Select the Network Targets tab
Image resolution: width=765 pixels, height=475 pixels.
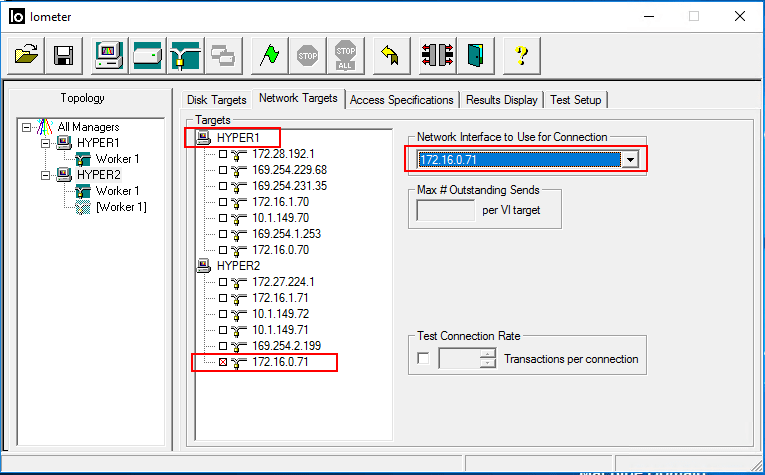(x=298, y=98)
